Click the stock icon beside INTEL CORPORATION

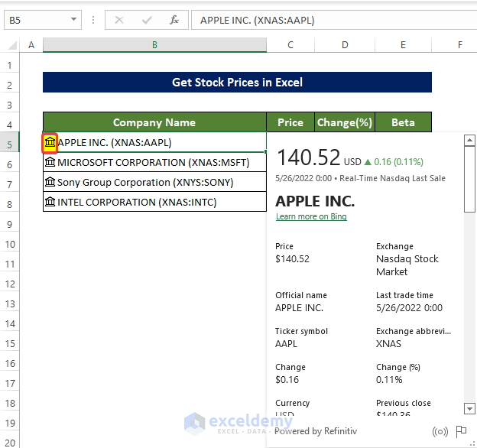50,202
